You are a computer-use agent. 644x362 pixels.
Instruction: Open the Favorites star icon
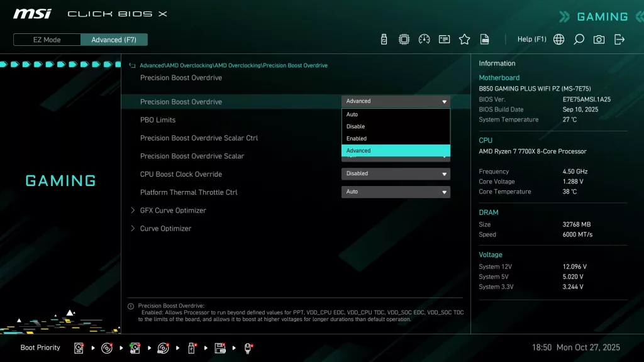click(465, 39)
